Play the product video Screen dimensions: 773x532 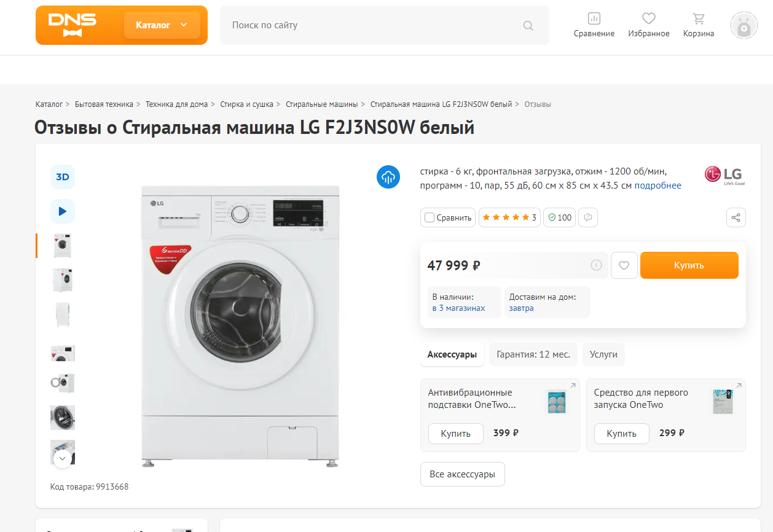(x=62, y=211)
